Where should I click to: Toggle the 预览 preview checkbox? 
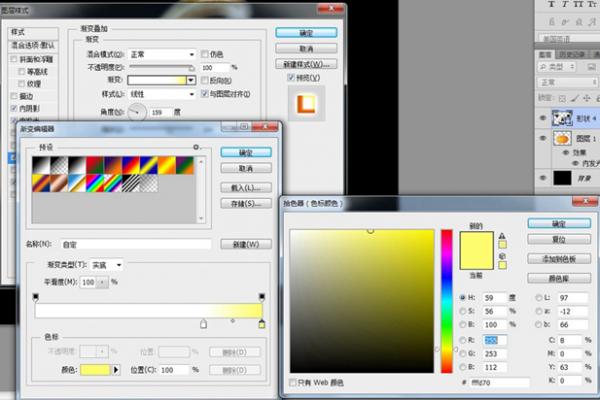(x=290, y=76)
